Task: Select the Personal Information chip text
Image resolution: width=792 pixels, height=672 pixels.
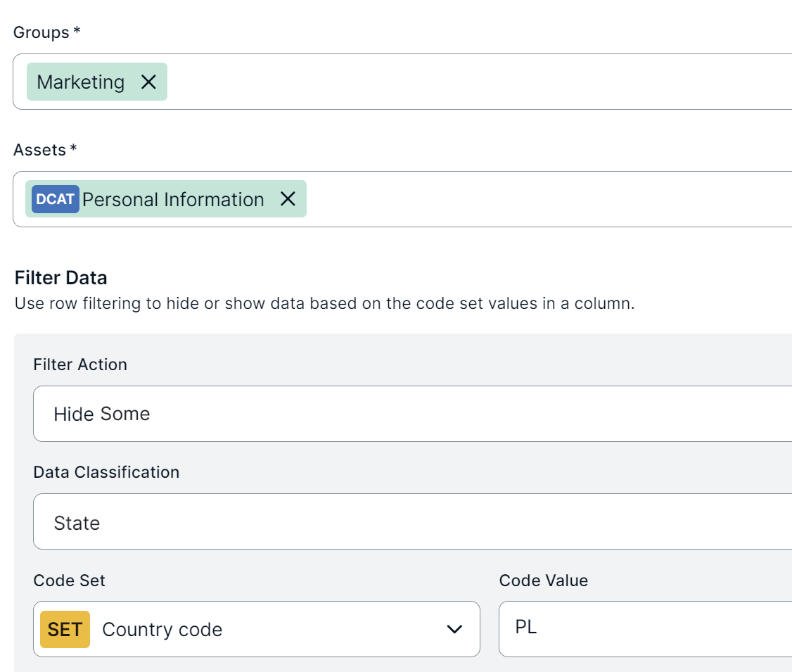Action: pyautogui.click(x=173, y=199)
